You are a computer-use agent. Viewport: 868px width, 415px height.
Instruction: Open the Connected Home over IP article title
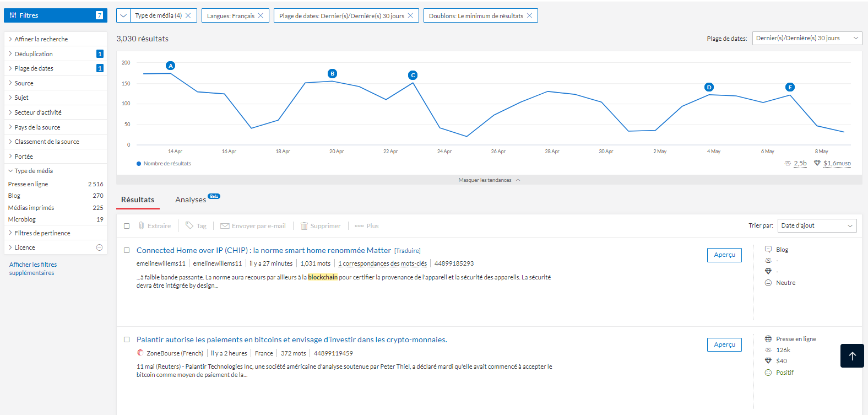[264, 250]
